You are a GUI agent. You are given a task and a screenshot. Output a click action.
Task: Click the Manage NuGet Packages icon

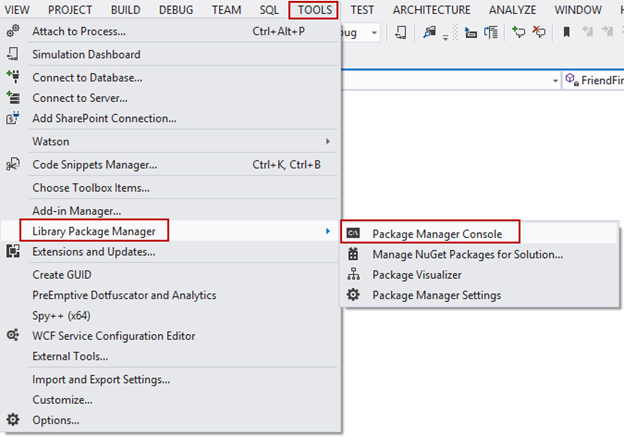tap(353, 254)
